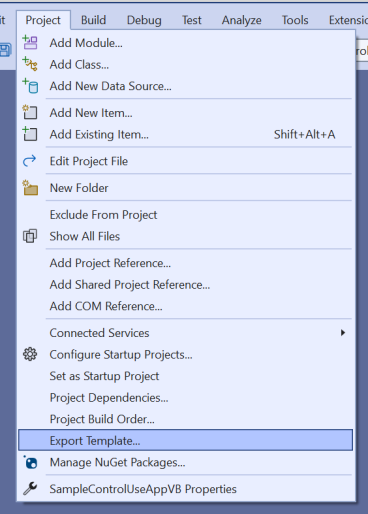Click the wrench icon for project Properties

30,489
